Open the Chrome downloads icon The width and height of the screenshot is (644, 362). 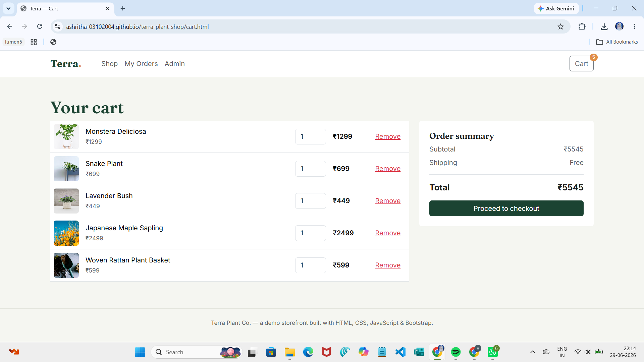click(604, 26)
